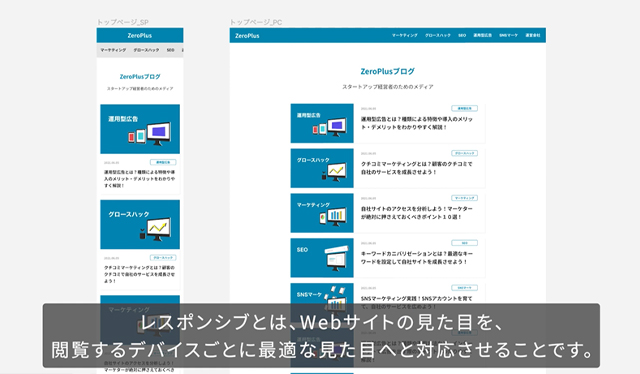Open マーケティング in the PC navigation bar

click(x=404, y=36)
